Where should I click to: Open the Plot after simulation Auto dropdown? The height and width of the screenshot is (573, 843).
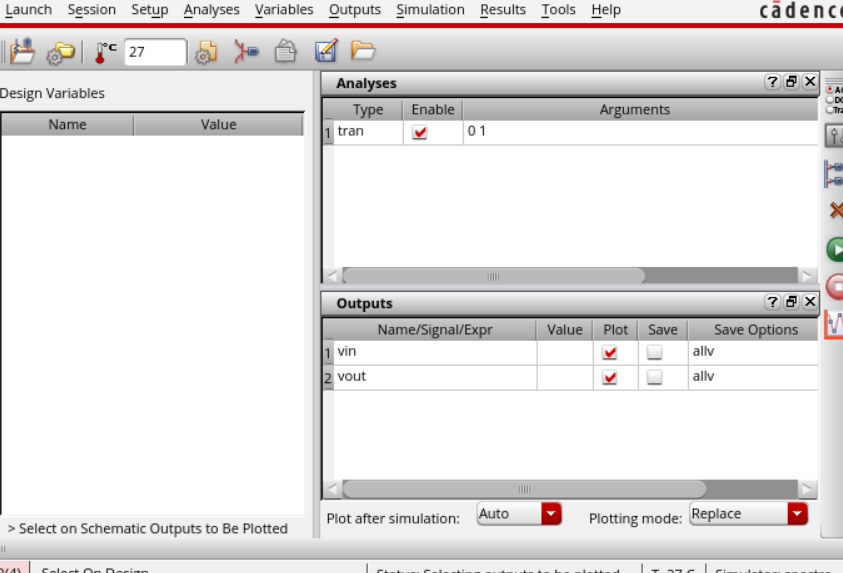[519, 514]
